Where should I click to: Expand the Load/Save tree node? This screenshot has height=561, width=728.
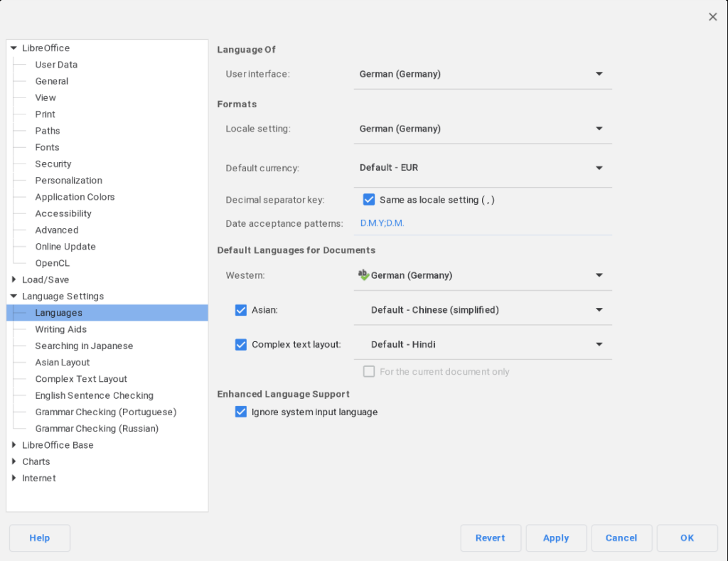[14, 279]
